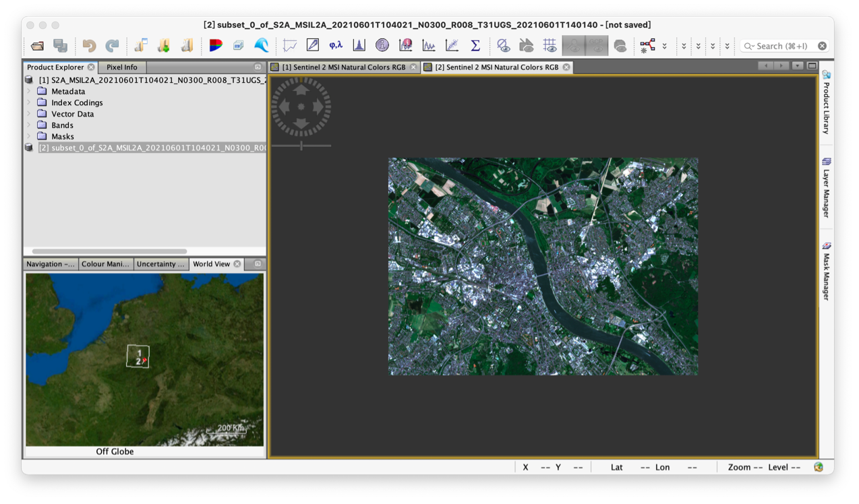Image resolution: width=859 pixels, height=504 pixels.
Task: Click the blue wave icon in toolbar
Action: (261, 46)
